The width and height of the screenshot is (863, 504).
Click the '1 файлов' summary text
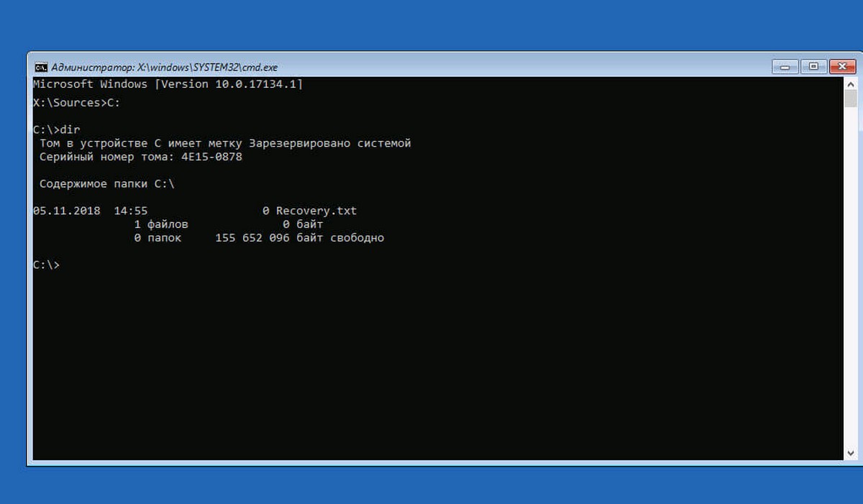tap(161, 224)
